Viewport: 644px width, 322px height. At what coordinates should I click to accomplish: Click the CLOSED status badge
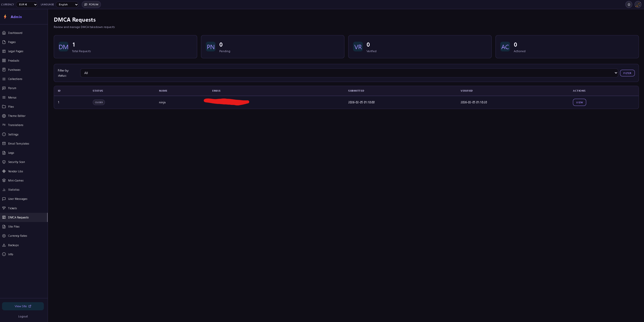99,102
